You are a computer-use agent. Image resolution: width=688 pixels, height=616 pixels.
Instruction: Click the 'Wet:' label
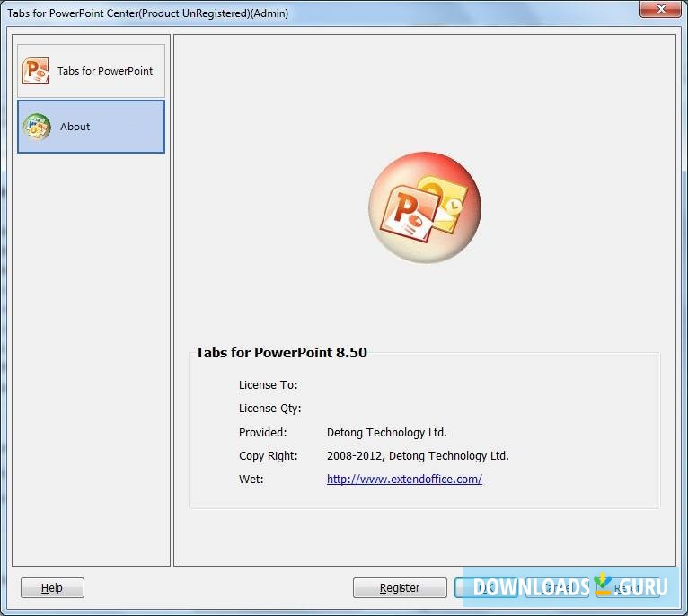click(x=251, y=479)
